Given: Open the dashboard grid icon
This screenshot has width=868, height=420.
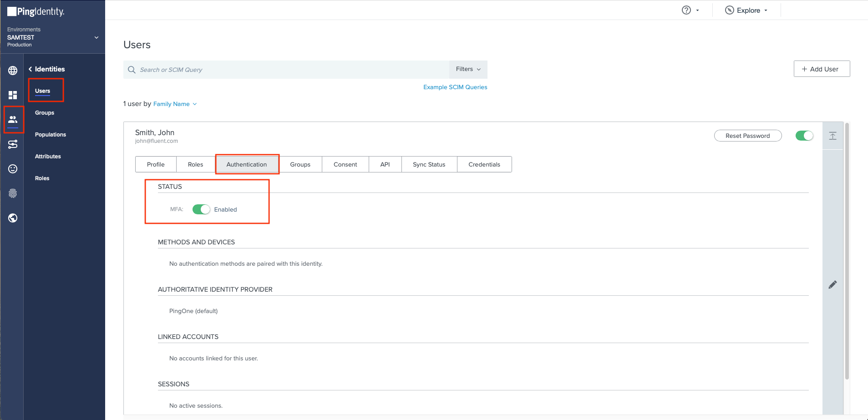Looking at the screenshot, I should pos(13,95).
